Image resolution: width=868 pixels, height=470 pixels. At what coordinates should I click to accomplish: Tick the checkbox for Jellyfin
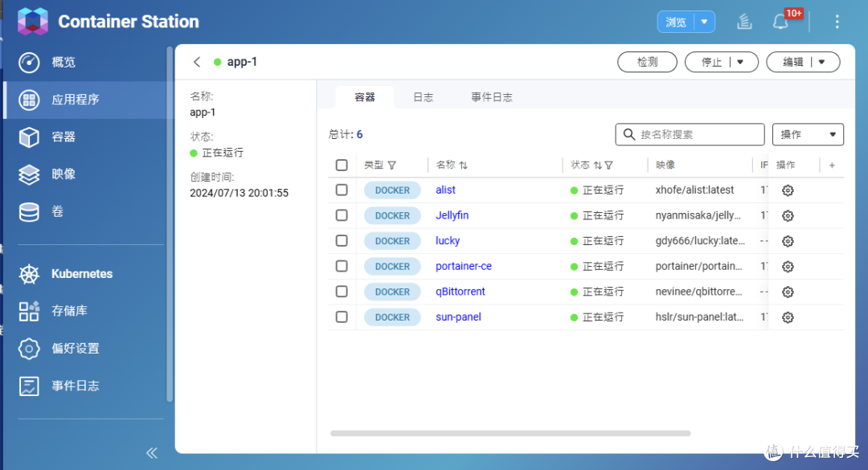[x=342, y=215]
